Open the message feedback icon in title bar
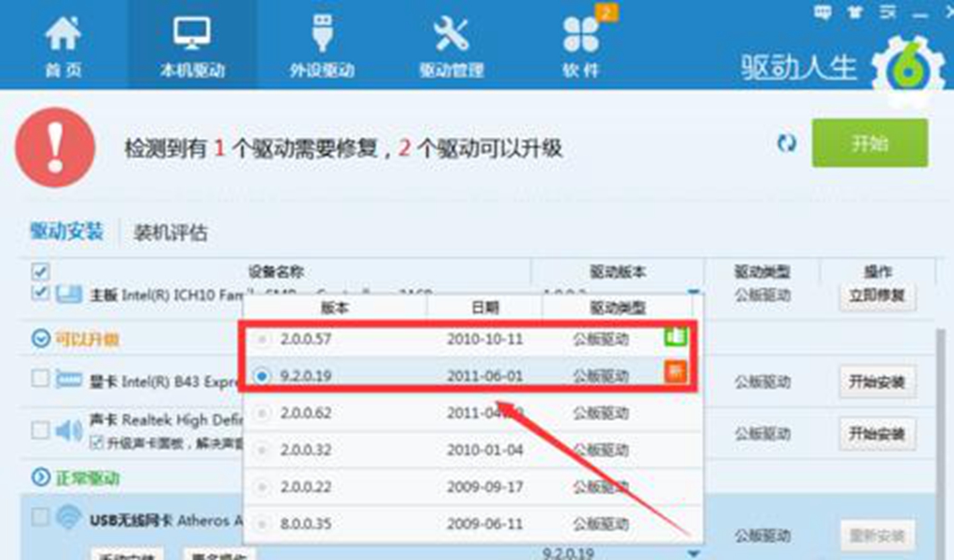 pos(822,12)
